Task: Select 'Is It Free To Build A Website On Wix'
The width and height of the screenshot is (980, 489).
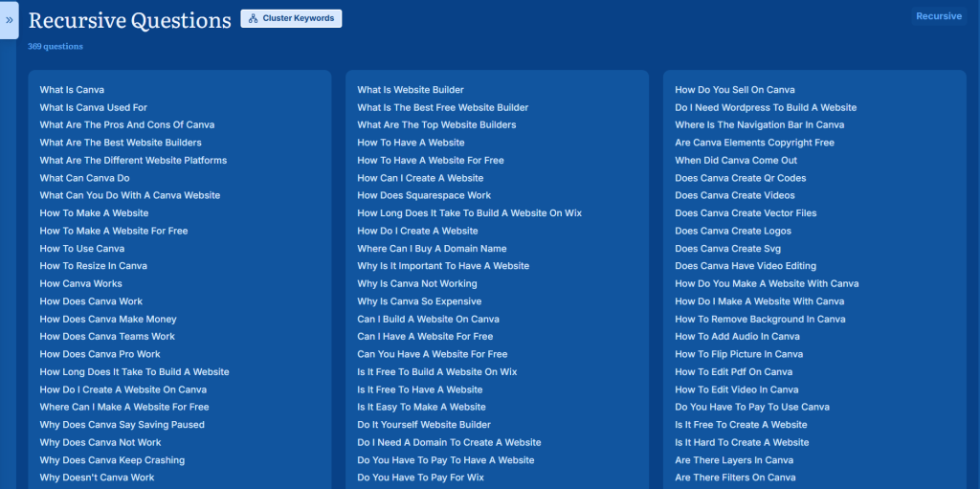Action: 437,372
